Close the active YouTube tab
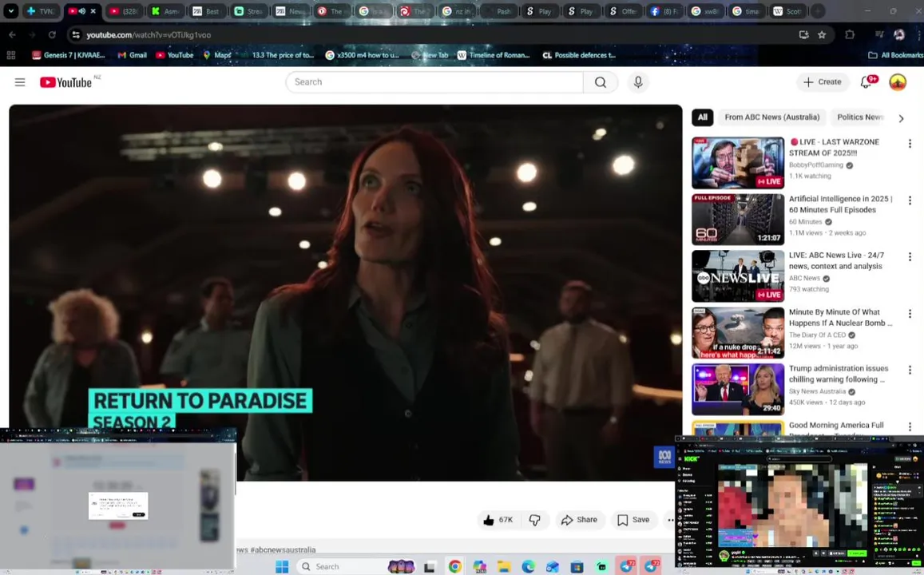 click(93, 11)
